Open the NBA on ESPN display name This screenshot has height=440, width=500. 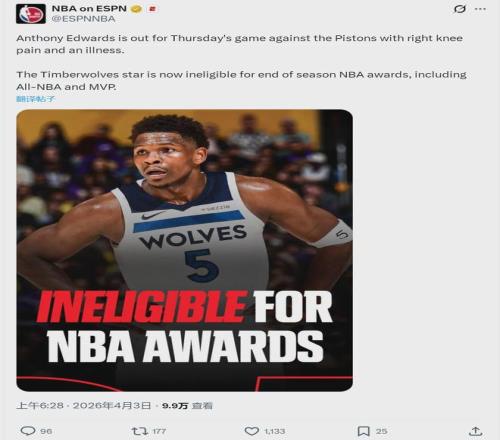pyautogui.click(x=89, y=9)
